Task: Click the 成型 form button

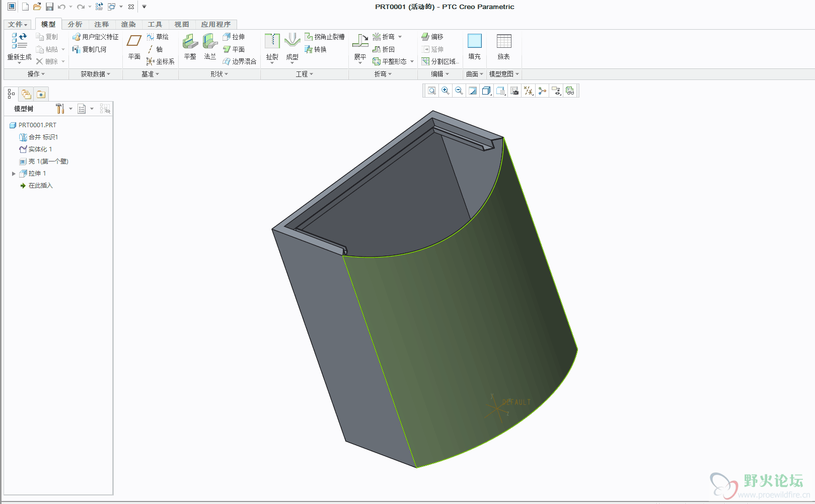Action: click(292, 48)
